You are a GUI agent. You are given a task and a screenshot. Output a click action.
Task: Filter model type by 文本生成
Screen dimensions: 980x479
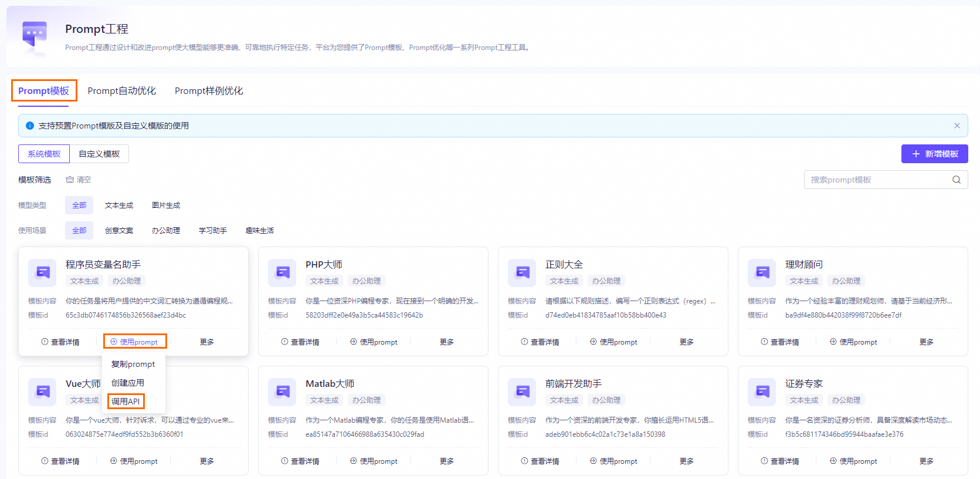tap(119, 205)
